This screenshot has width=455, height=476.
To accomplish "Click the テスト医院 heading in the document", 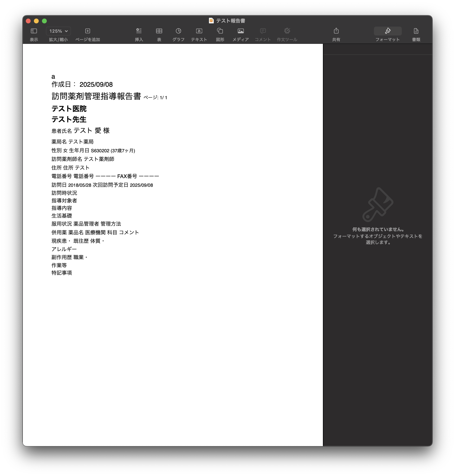I will click(x=69, y=109).
